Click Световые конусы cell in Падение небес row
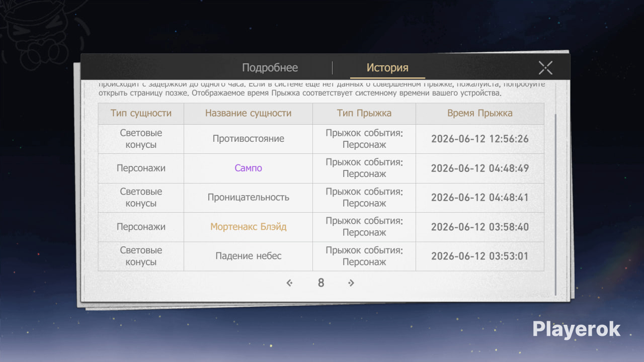Viewport: 644px width, 362px height. tap(141, 256)
